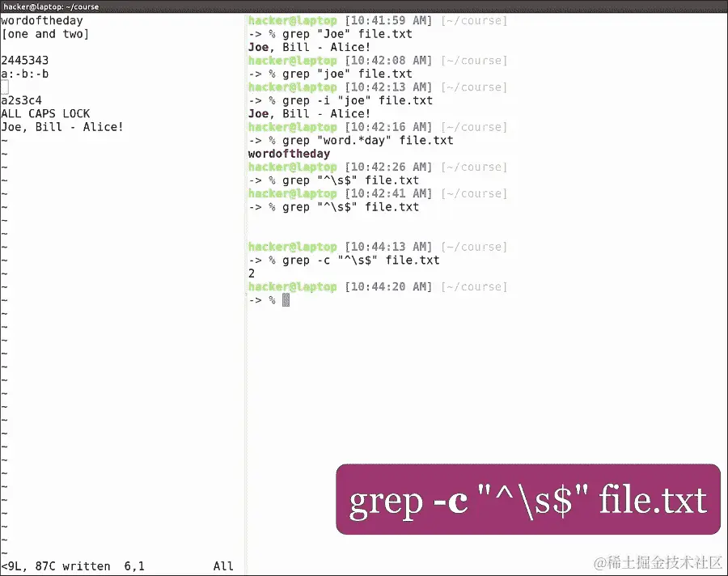Click the terminal cursor block at last prompt
Viewport: 728px width, 576px height.
point(286,301)
